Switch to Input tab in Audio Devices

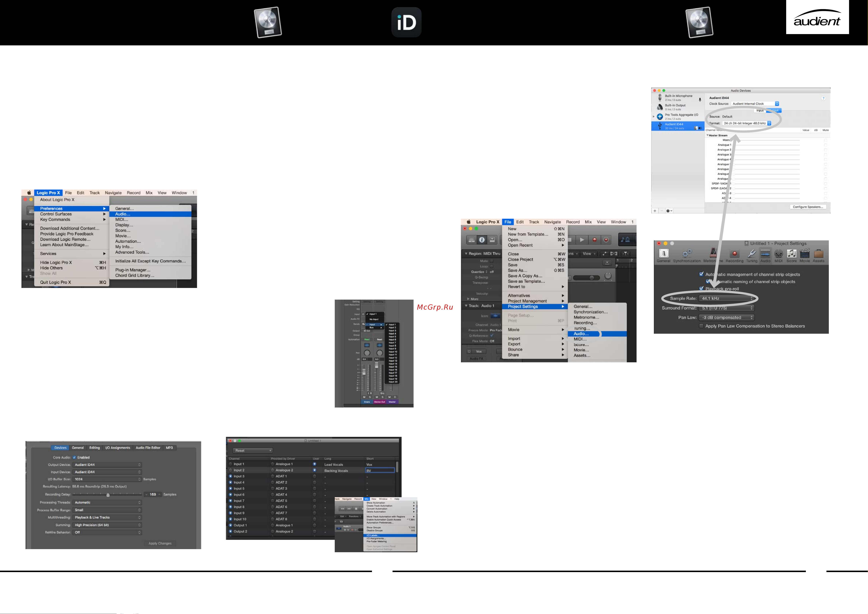[x=760, y=110]
